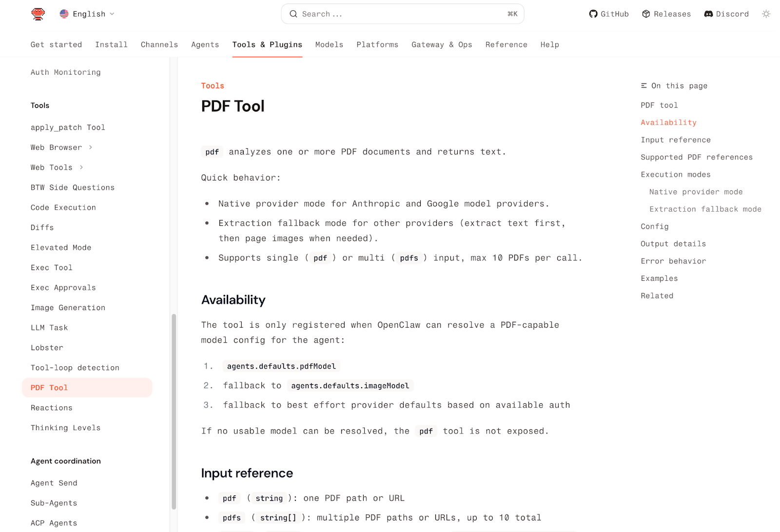The image size is (780, 532).
Task: Open the Releases page via header icon
Action: pyautogui.click(x=646, y=14)
